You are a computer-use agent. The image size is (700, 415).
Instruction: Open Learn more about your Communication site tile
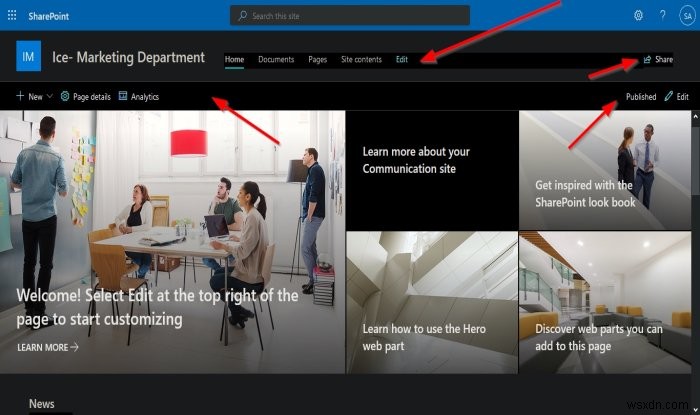coord(432,170)
